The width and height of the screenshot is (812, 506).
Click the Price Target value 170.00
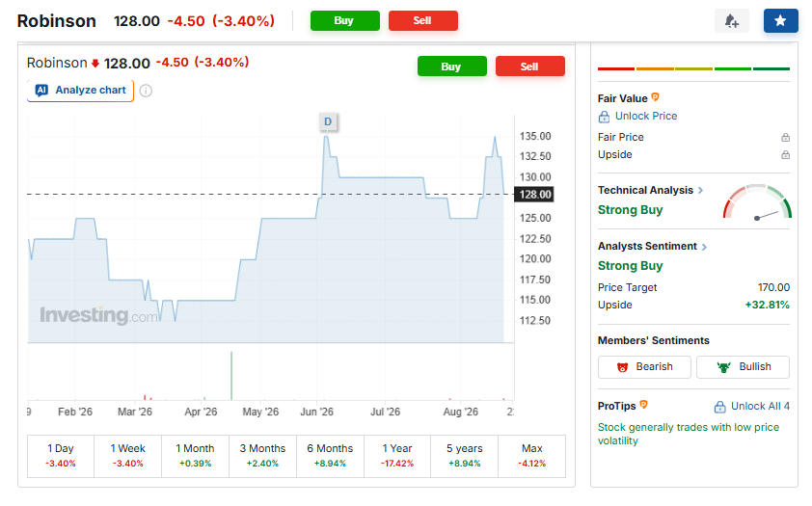click(x=773, y=287)
